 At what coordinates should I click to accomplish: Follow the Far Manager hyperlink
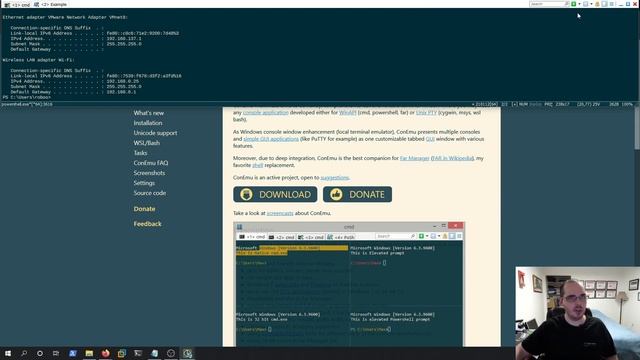(x=414, y=158)
